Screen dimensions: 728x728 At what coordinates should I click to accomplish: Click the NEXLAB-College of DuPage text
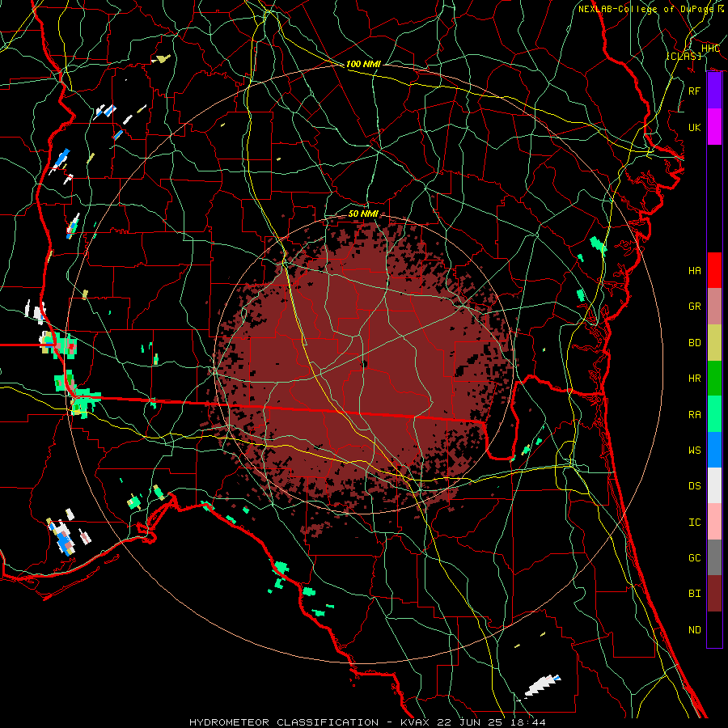tap(645, 9)
